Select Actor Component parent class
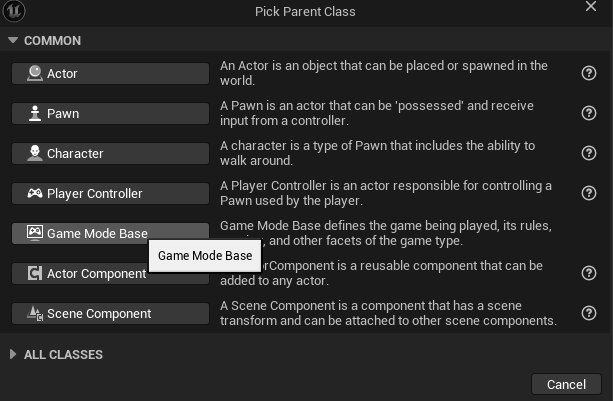 pyautogui.click(x=110, y=273)
